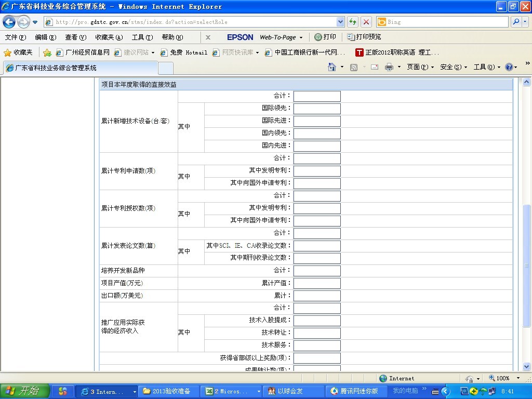Click the add to favorites bar icon
532x399 pixels.
[47, 52]
